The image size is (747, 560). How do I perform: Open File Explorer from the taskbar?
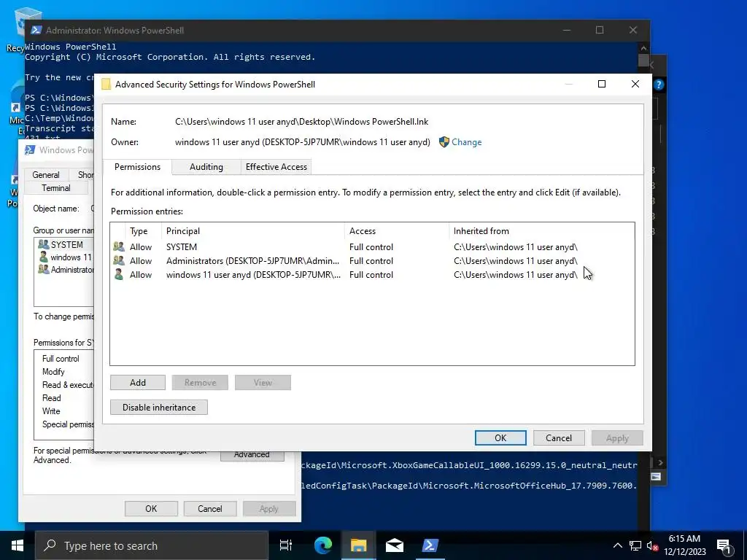pos(358,545)
